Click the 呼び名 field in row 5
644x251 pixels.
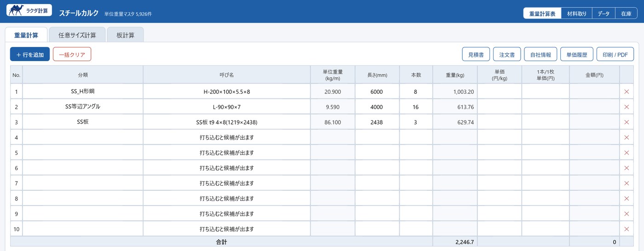coord(227,153)
